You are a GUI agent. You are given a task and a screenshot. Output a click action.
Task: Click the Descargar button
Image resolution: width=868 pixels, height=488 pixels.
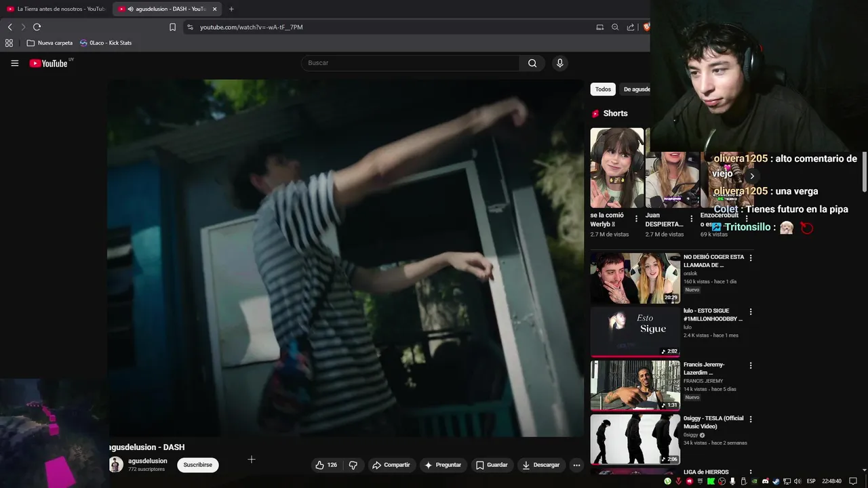click(541, 465)
